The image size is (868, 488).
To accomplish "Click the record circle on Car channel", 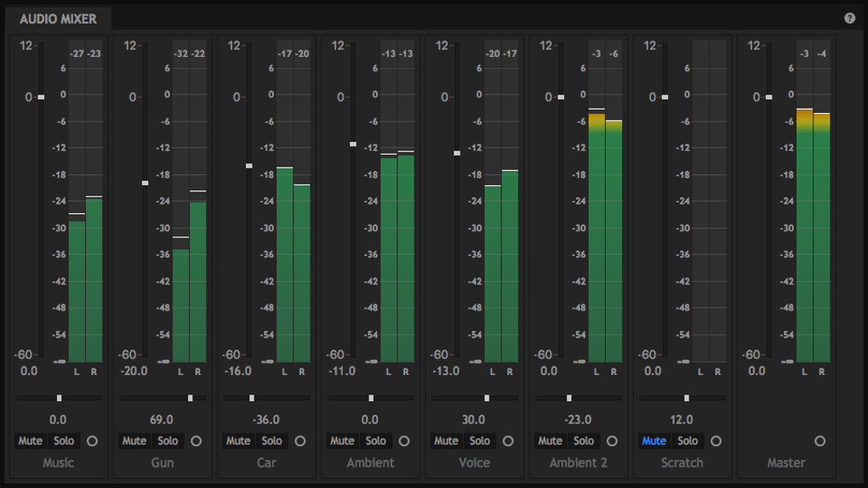I will tap(300, 441).
